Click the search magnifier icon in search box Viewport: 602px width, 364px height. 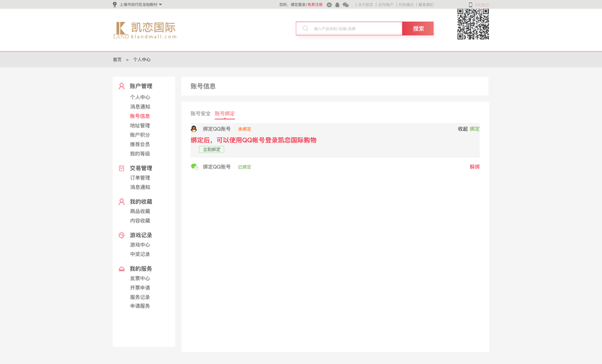[304, 28]
